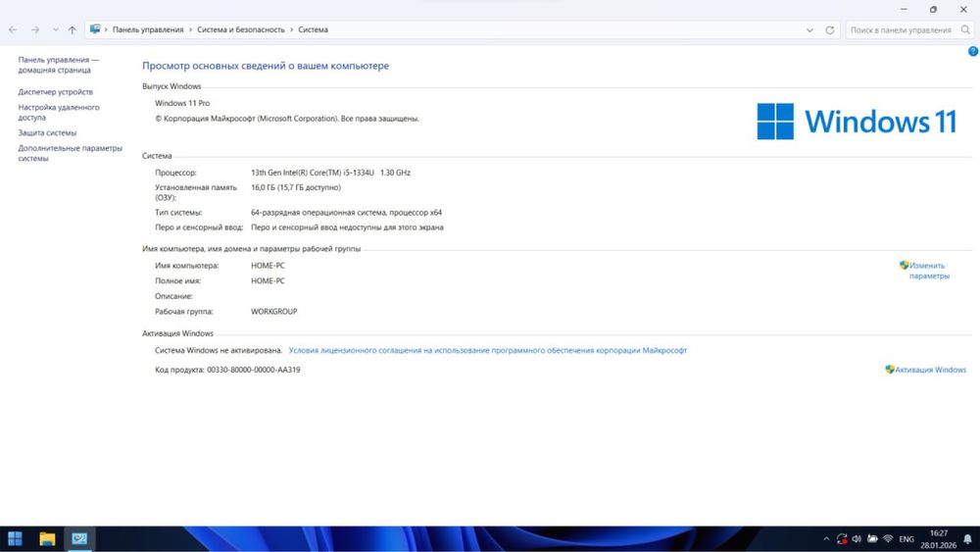The image size is (980, 552).
Task: Click the Control Panel icon in address bar
Action: tap(95, 29)
